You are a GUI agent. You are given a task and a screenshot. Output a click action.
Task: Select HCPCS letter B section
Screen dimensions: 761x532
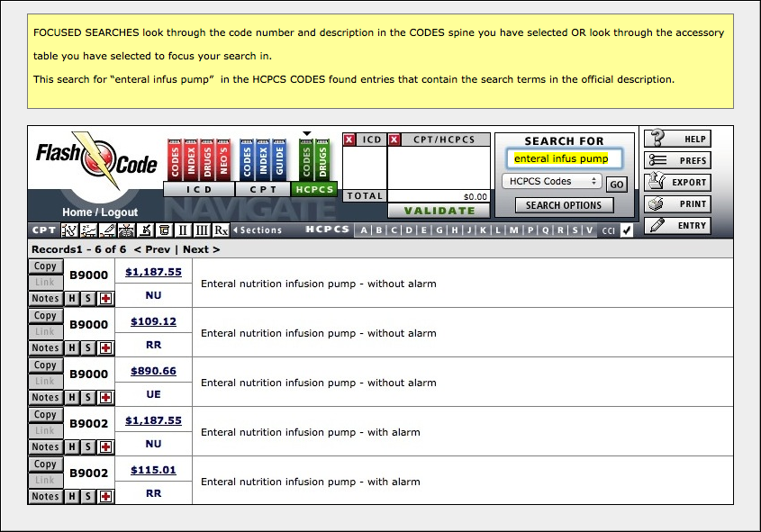378,230
